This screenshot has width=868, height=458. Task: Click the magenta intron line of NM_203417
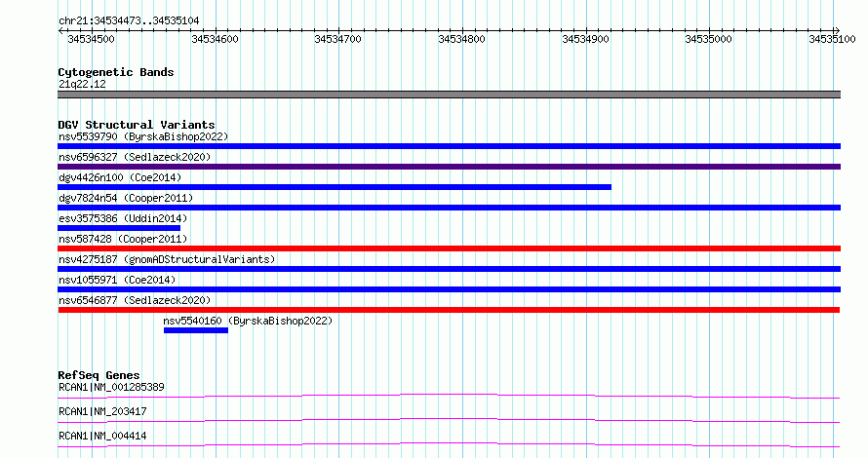click(449, 420)
